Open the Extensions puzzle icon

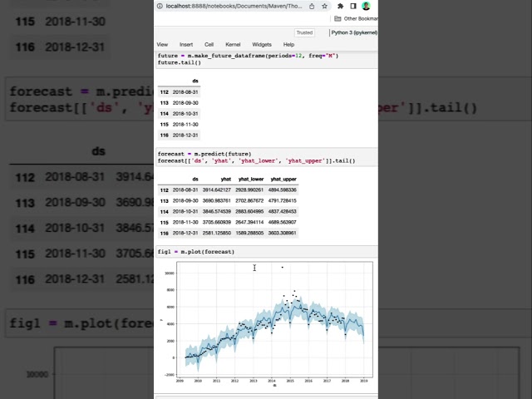tap(340, 6)
